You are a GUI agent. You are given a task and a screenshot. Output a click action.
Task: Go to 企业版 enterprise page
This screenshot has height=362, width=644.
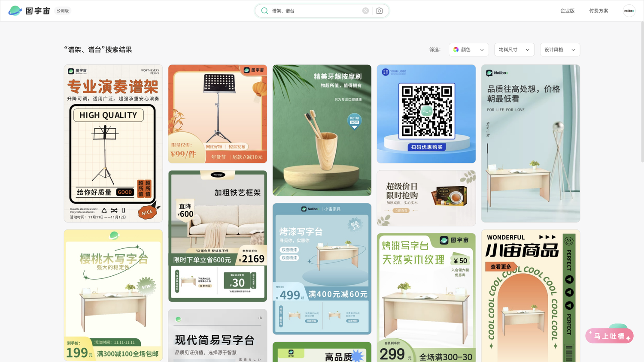click(x=567, y=11)
